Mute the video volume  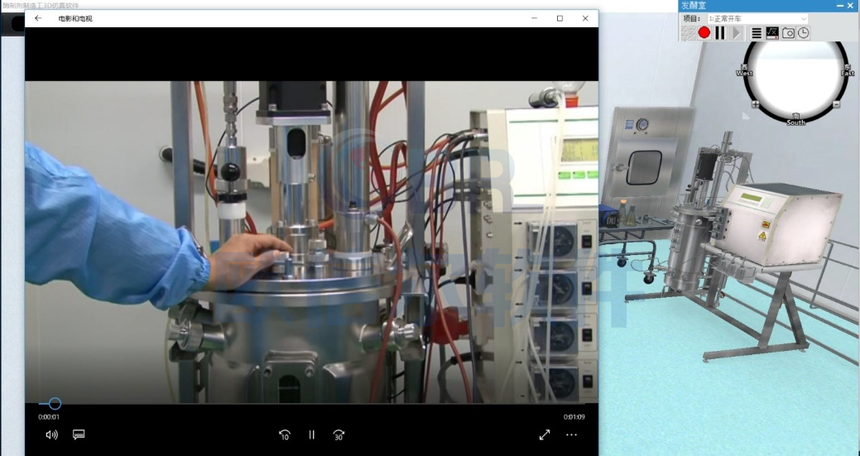[51, 435]
